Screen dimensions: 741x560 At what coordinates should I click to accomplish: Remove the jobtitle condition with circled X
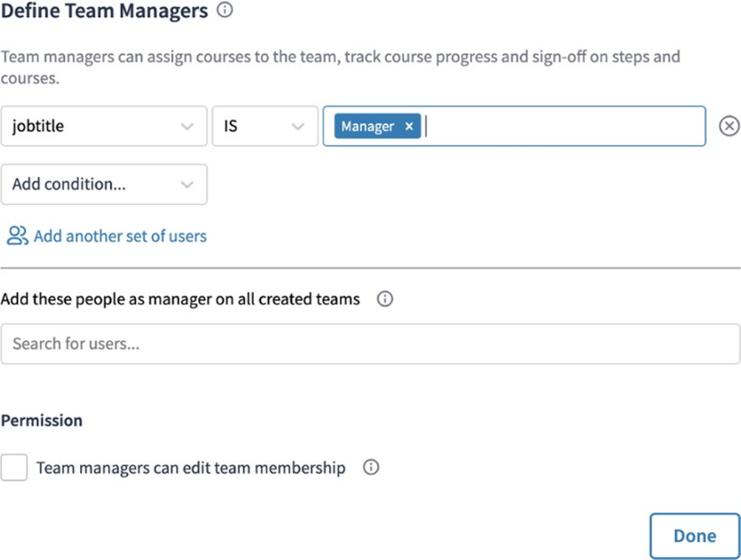click(728, 126)
